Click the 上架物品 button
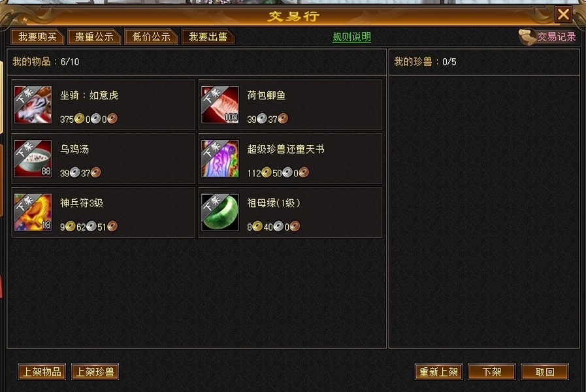The width and height of the screenshot is (586, 392). pos(42,372)
